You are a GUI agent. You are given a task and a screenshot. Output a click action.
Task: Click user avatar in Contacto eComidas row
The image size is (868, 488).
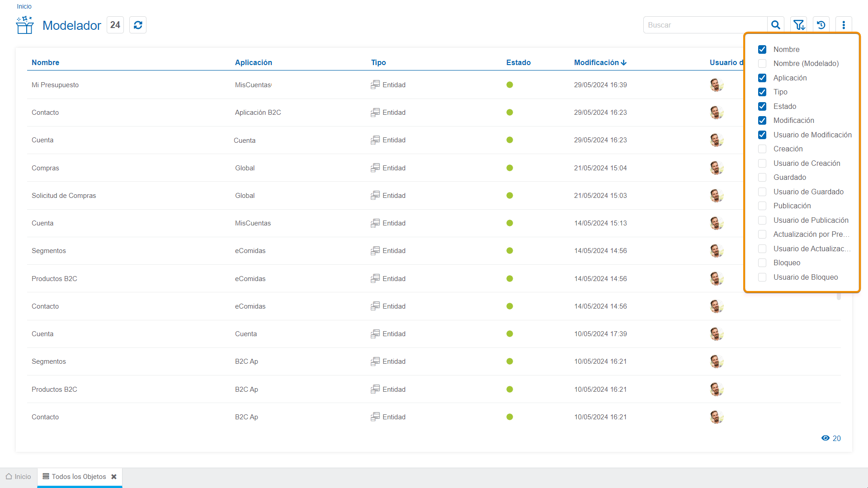tap(717, 306)
